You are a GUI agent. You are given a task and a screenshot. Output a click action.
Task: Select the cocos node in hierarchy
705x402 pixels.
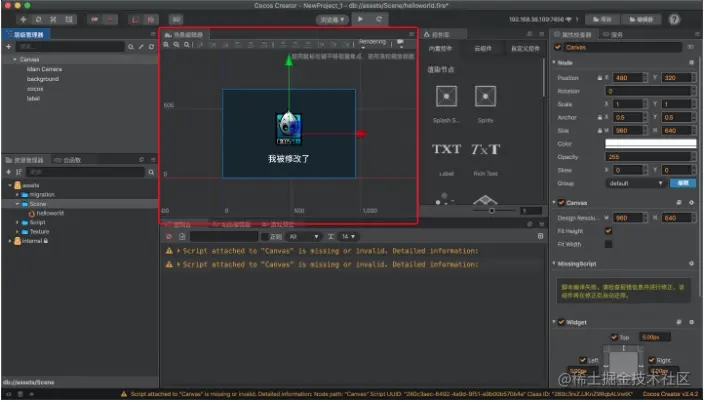(x=35, y=89)
